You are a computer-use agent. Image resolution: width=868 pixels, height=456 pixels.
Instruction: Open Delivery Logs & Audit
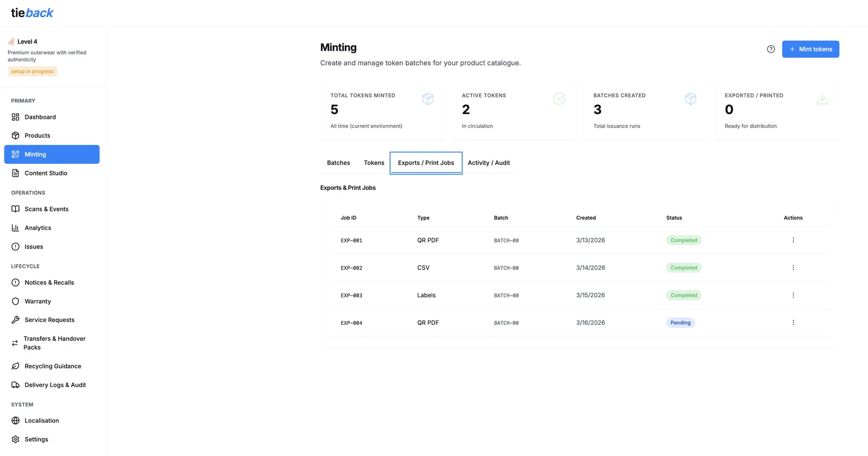(55, 385)
